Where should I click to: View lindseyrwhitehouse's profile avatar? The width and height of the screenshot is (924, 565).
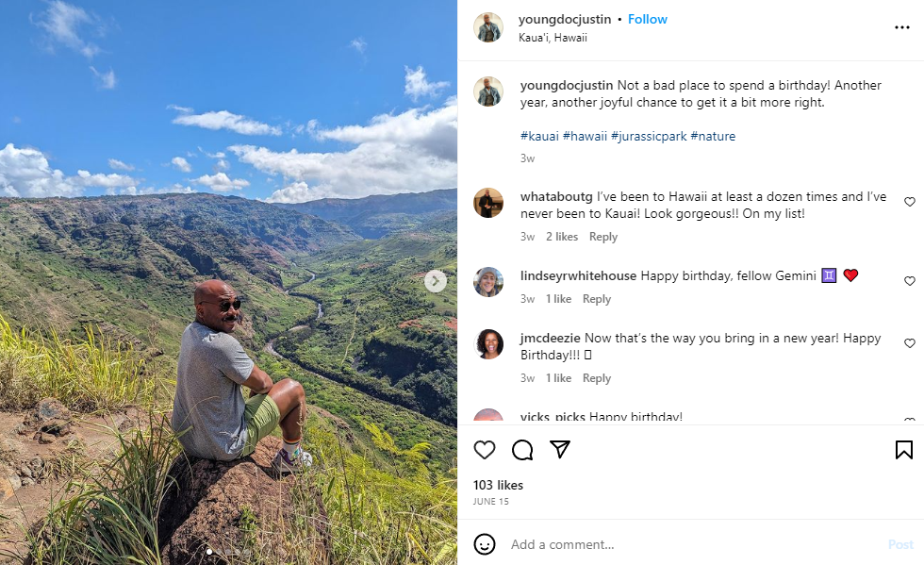point(488,282)
